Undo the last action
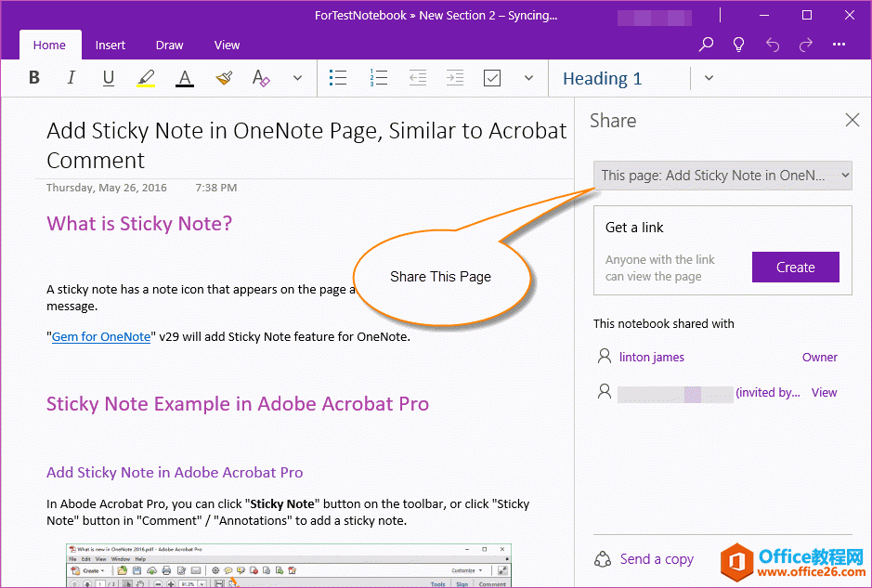The width and height of the screenshot is (872, 588). 771,44
